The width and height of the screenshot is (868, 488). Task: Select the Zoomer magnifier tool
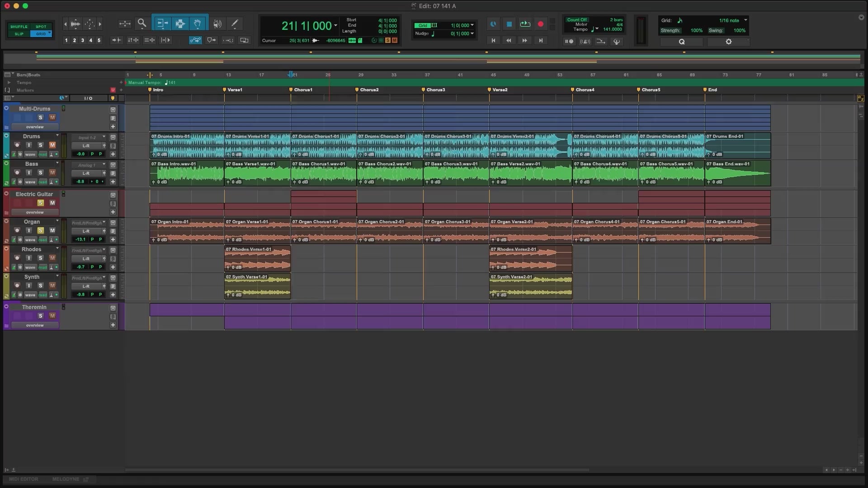tap(142, 23)
